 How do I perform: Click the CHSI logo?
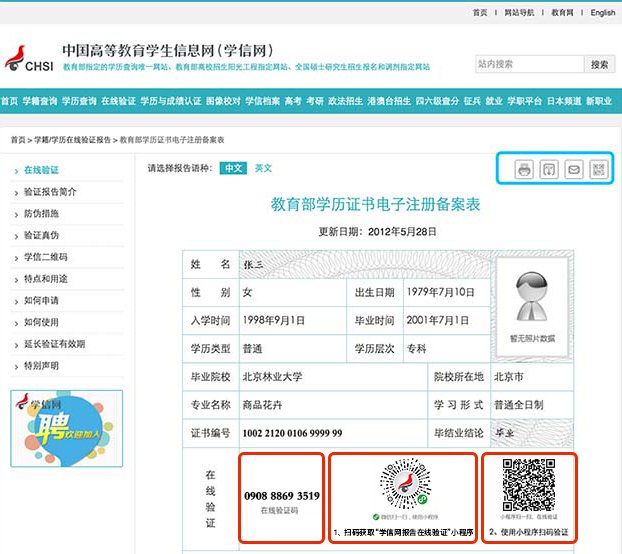point(29,59)
